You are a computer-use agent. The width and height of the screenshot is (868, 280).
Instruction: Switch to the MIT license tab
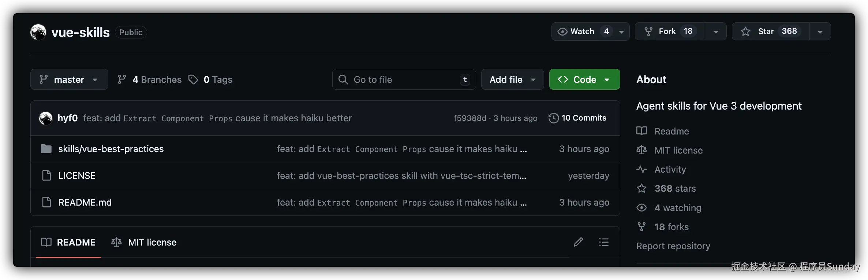point(144,242)
